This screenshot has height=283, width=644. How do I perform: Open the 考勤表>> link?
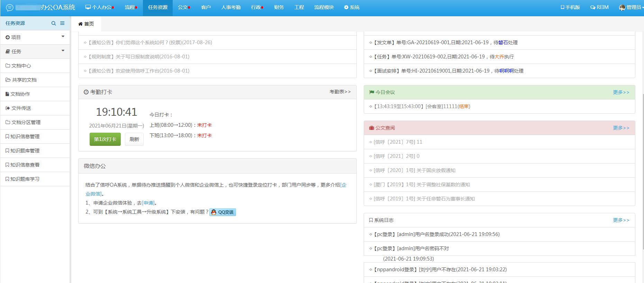340,92
